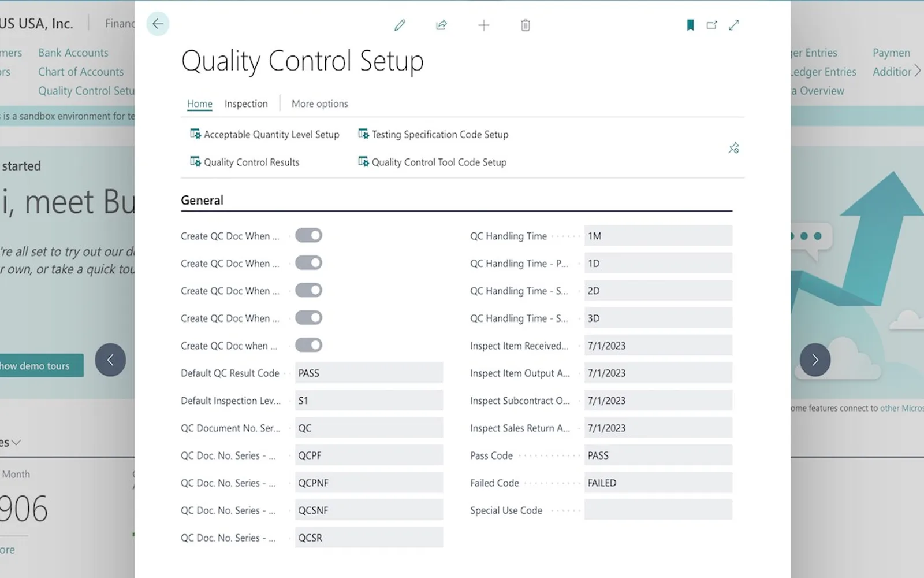Click the expand to full-screen arrows icon
This screenshot has height=578, width=924.
tap(734, 25)
